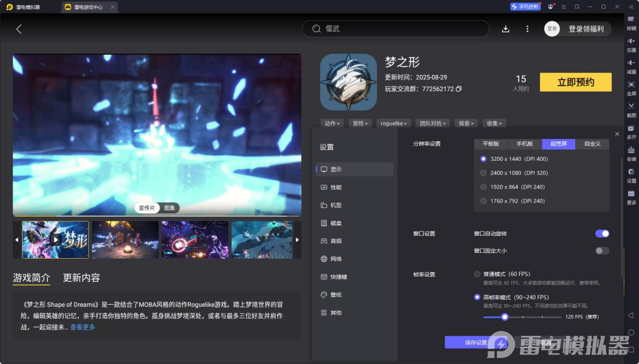Screen dimensions: 639x364
Task: Click 查看更多 link
Action: [82, 327]
